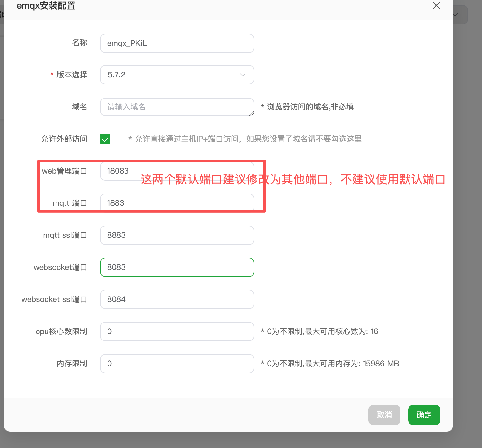The height and width of the screenshot is (448, 482).
Task: Click the websocket端口 input with 8083
Action: 177,267
